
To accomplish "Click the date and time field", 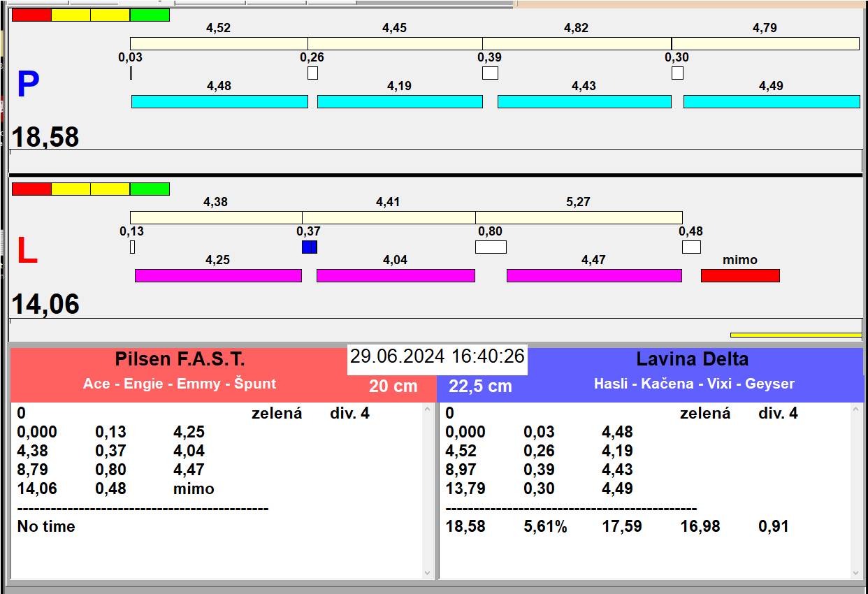I will (437, 356).
